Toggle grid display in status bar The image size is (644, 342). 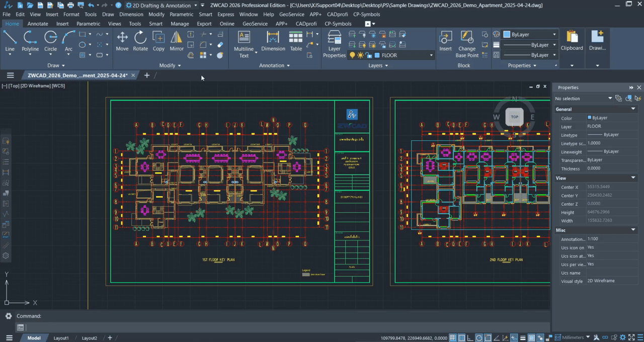[x=453, y=337]
